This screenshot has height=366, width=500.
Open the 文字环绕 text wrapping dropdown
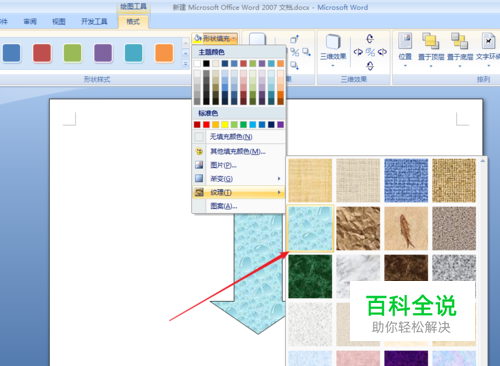coord(488,50)
